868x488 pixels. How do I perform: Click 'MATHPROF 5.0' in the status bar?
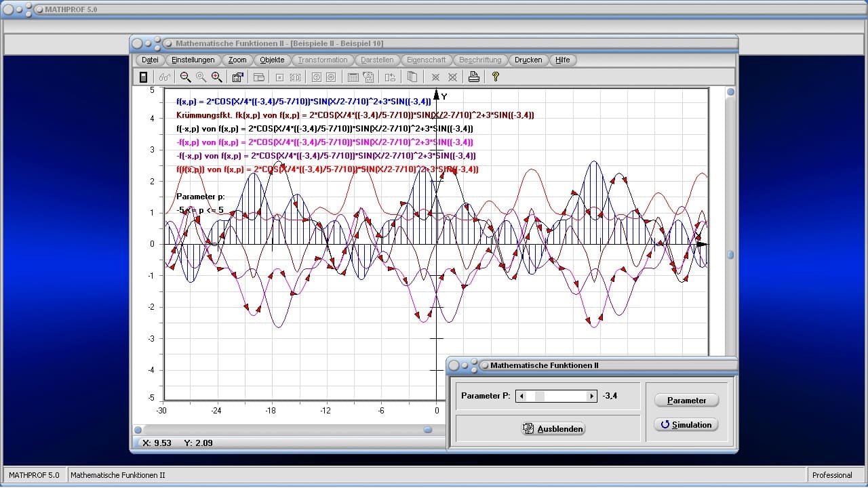click(34, 475)
